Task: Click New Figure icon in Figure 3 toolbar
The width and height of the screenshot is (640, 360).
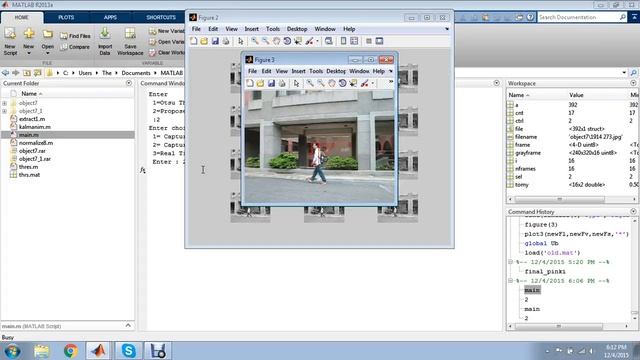Action: coord(250,83)
